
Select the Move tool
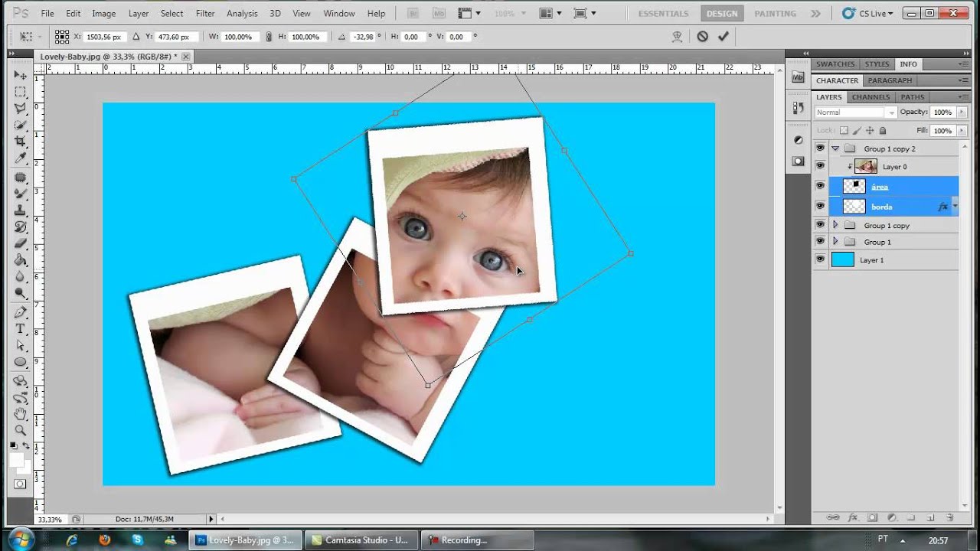21,75
